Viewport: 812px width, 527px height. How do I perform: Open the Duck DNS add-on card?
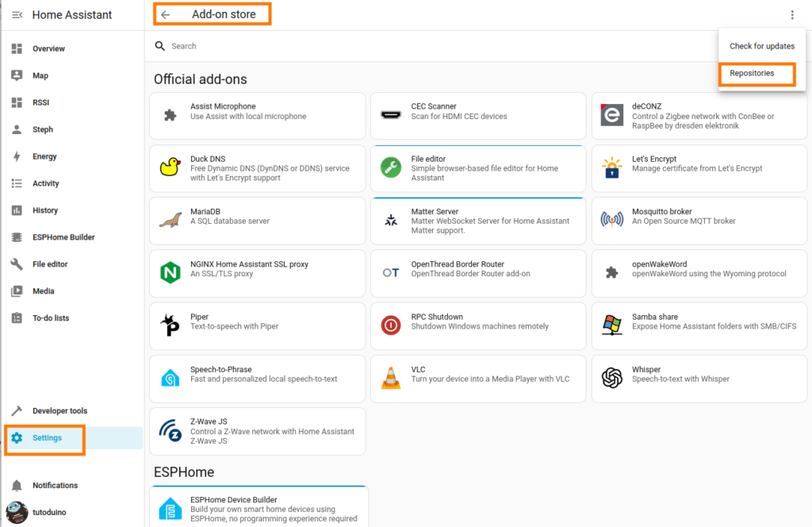tap(257, 168)
